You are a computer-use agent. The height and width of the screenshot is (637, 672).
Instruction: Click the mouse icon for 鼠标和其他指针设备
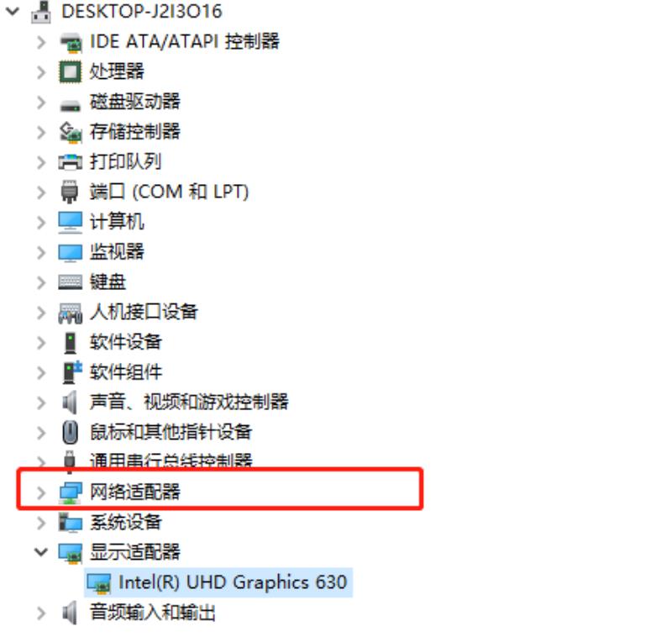tap(70, 432)
